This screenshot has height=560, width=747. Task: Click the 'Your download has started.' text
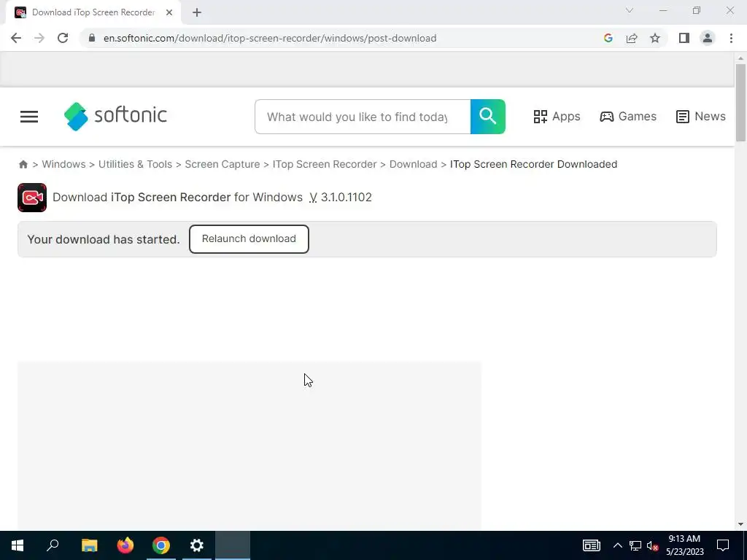[104, 239]
